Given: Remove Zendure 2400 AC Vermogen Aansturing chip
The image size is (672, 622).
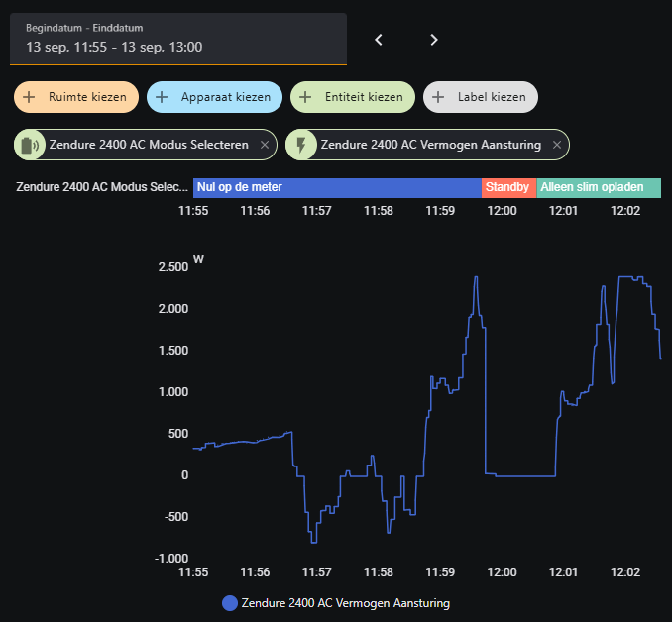Looking at the screenshot, I should point(557,145).
